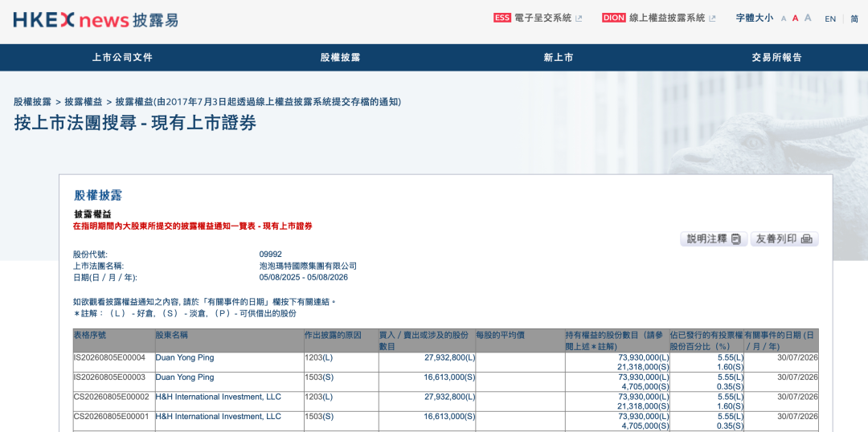Click form serial CS20260805E00002
The image size is (868, 432).
[x=109, y=397]
